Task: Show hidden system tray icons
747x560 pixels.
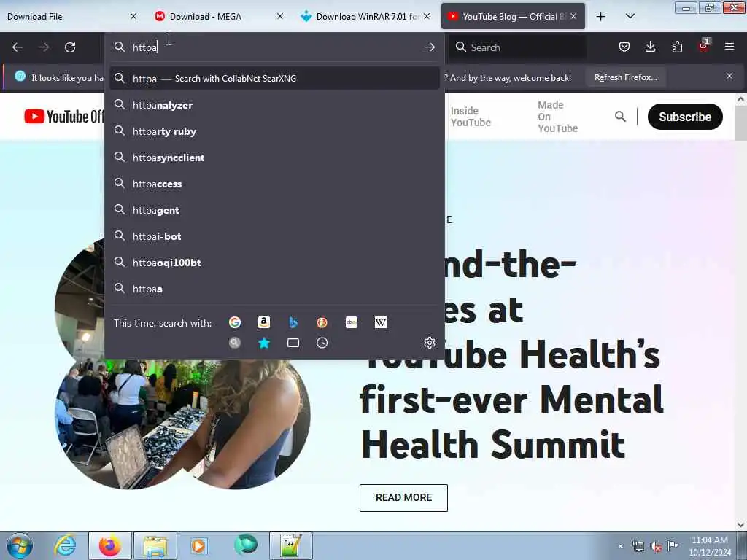Action: [x=620, y=547]
